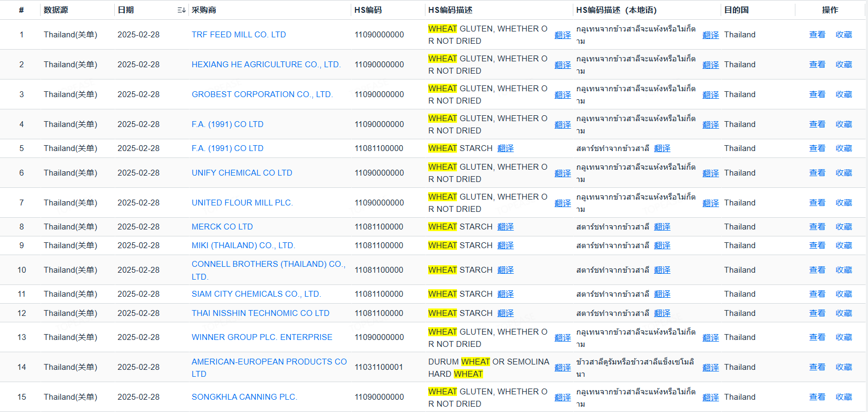Viewport: 868px width, 412px height.
Task: Click the HS编码 column header
Action: tap(368, 10)
